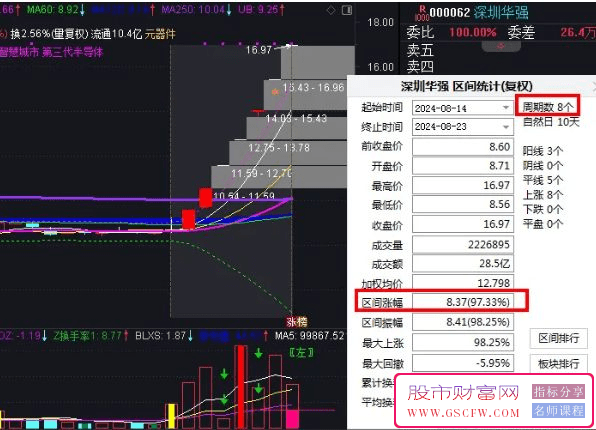Viewport: 596px width, 430px height.
Task: Click the 上涨 8个 statistic
Action: click(542, 195)
